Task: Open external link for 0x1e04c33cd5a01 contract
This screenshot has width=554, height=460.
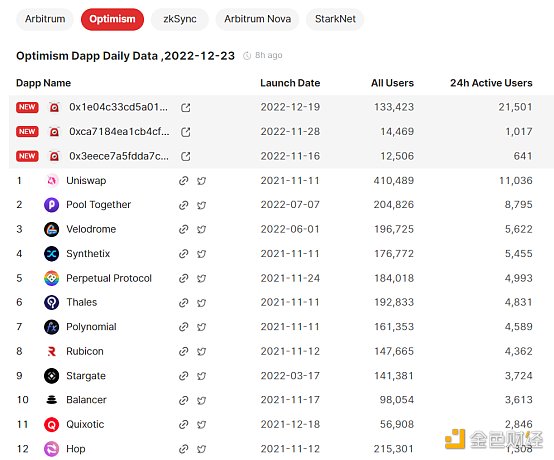Action: tap(185, 107)
